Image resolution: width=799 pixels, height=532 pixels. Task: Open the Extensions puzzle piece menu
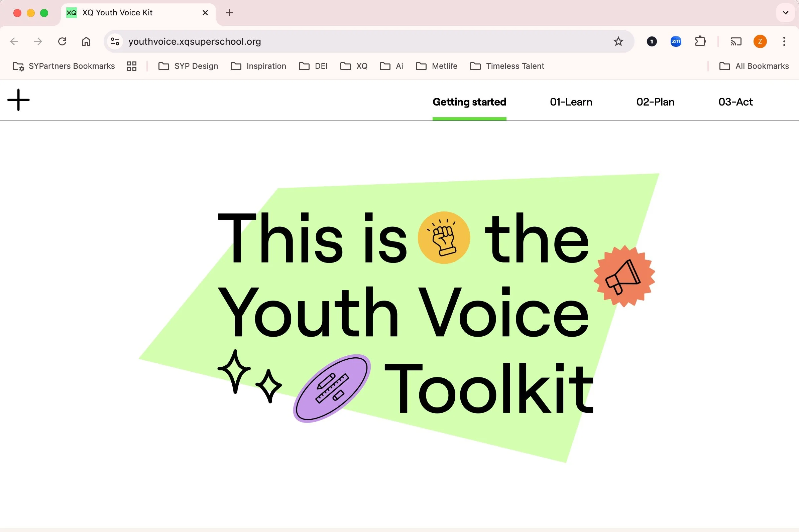[700, 41]
